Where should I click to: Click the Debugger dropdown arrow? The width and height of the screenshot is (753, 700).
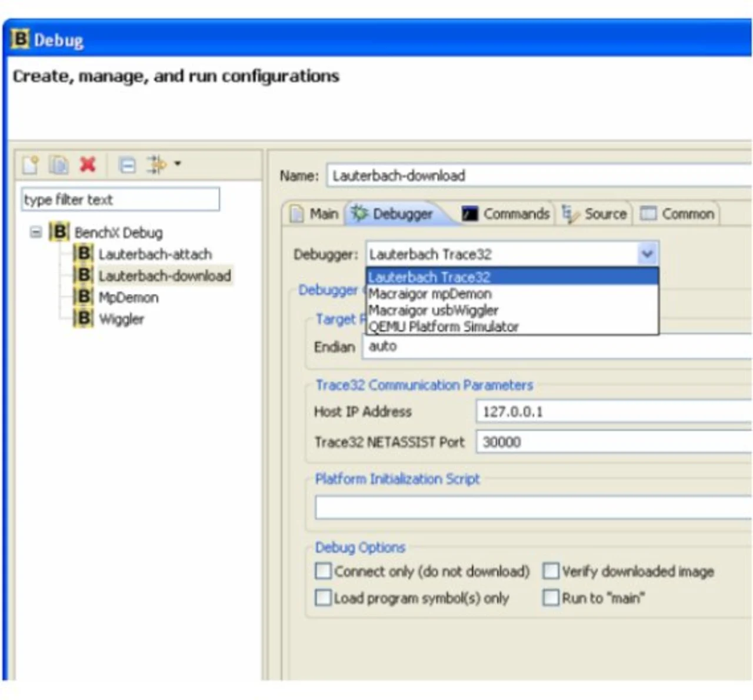click(647, 254)
